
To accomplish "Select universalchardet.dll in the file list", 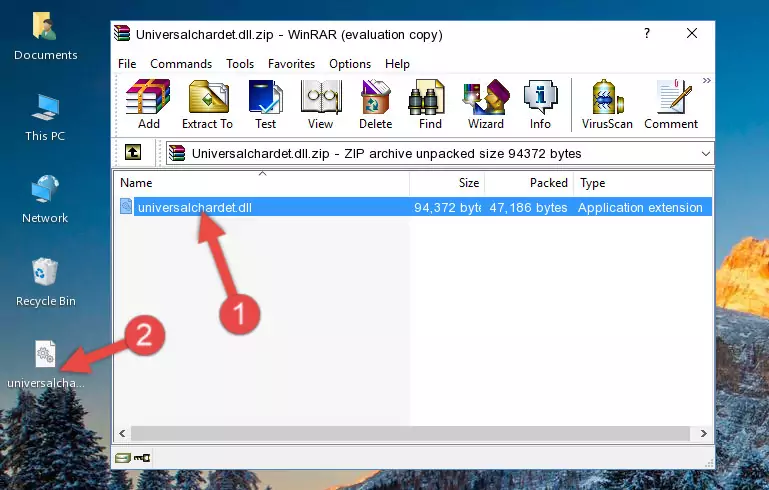I will point(194,207).
